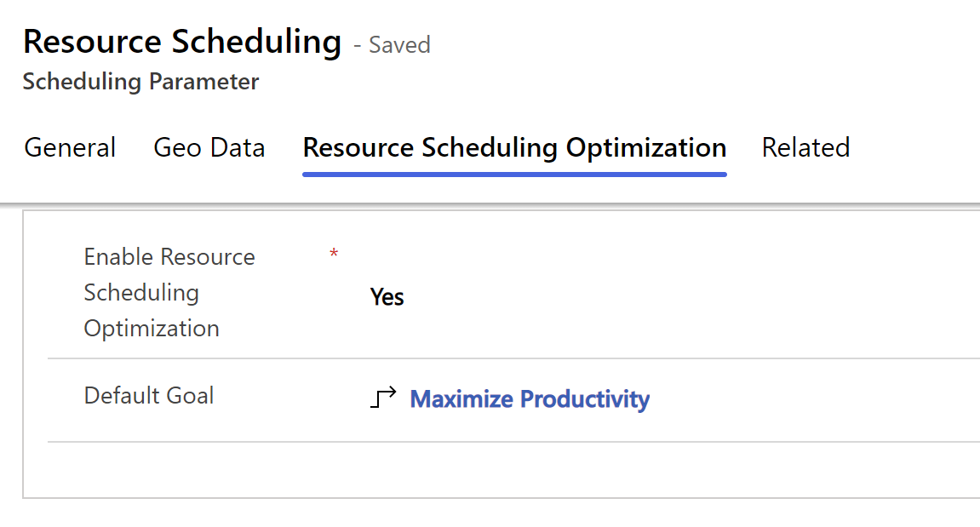The image size is (980, 527).
Task: Click the Saved status text
Action: (x=398, y=45)
